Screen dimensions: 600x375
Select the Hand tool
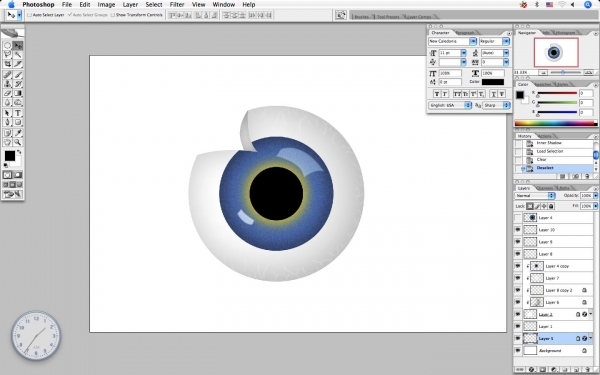point(7,142)
